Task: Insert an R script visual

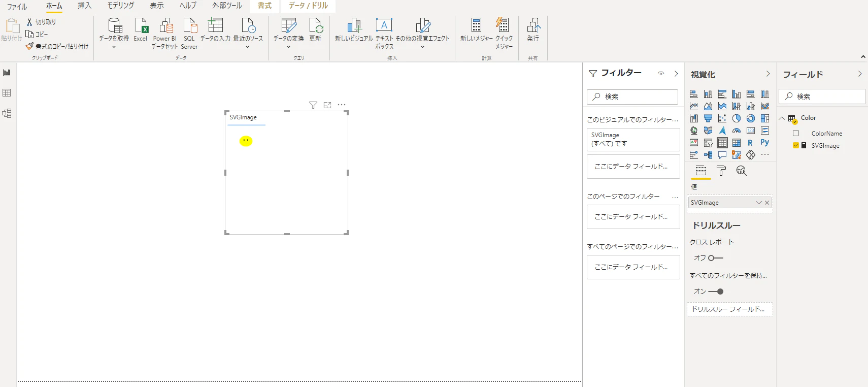Action: tap(750, 143)
